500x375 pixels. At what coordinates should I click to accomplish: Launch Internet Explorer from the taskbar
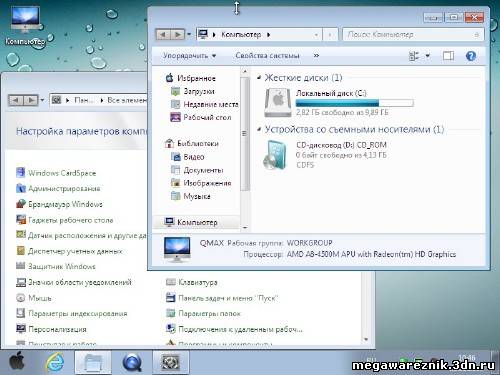[x=55, y=362]
